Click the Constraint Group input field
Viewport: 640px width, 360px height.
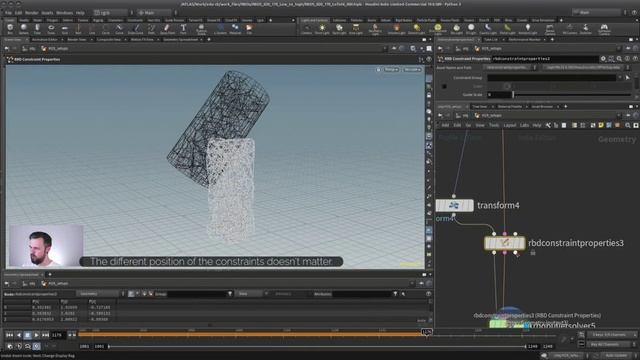click(552, 77)
